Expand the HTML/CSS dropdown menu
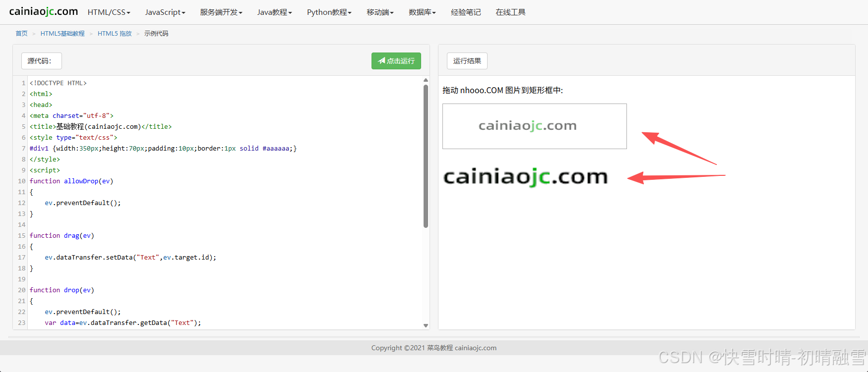The width and height of the screenshot is (868, 372). (109, 12)
